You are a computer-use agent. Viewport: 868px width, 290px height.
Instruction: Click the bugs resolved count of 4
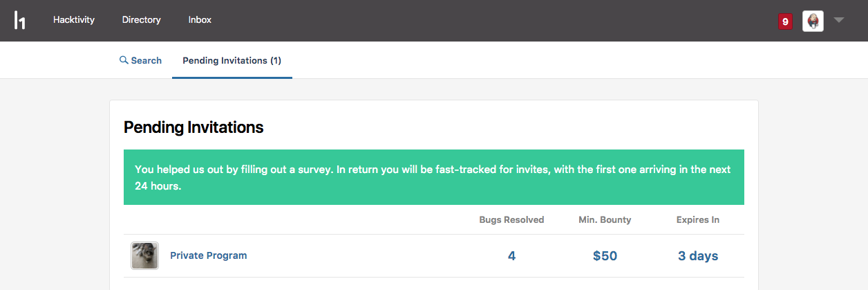click(511, 256)
